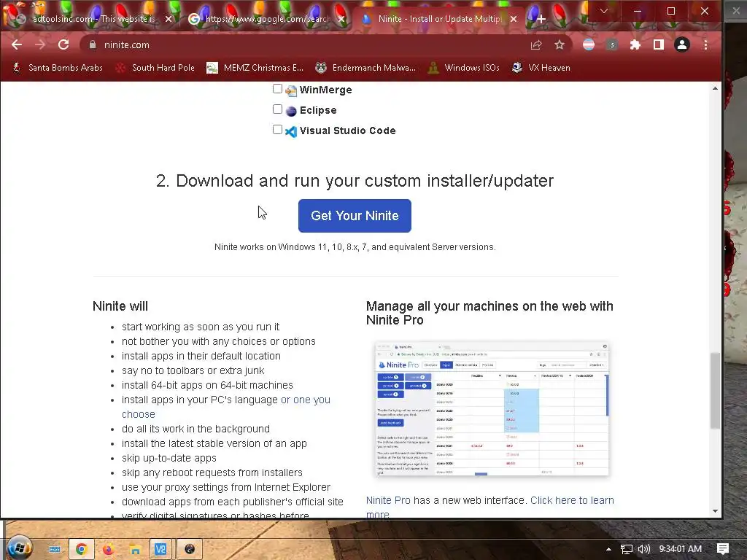Viewport: 747px width, 560px height.
Task: Click 'do all its work in the background'
Action: (x=196, y=429)
